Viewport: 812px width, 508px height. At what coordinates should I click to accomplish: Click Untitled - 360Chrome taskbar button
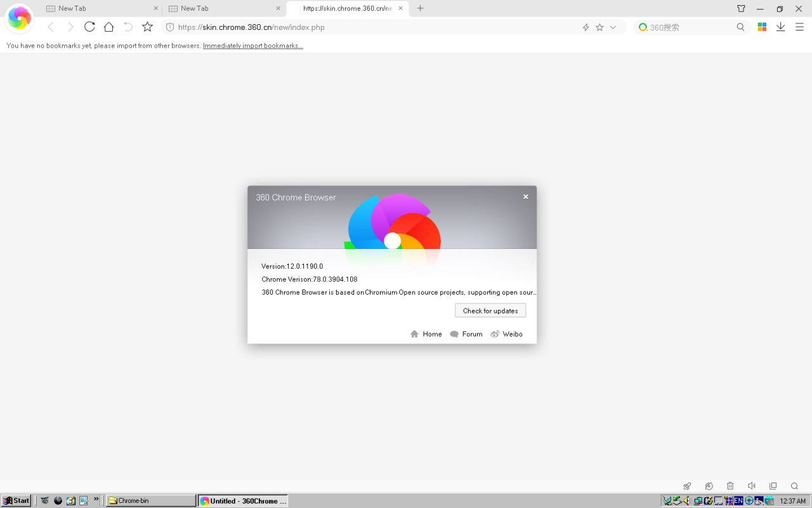coord(243,500)
